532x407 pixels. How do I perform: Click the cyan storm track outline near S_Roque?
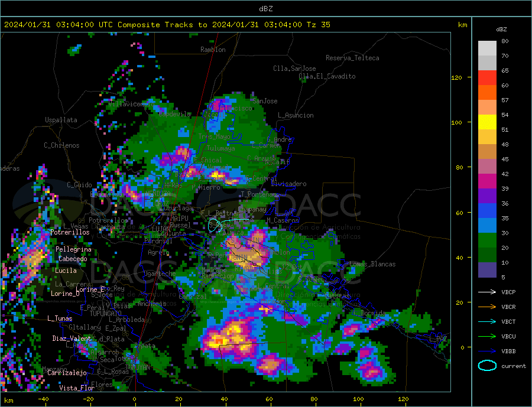coord(215,225)
